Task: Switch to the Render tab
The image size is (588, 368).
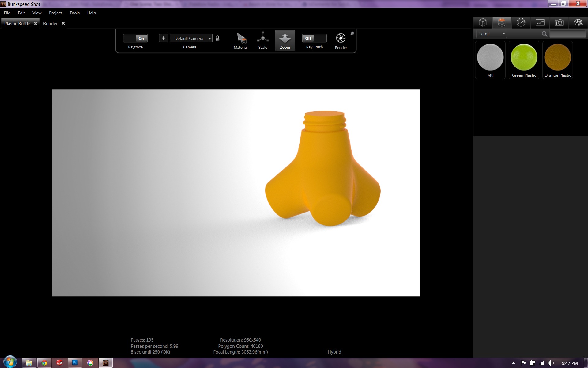Action: [x=50, y=24]
